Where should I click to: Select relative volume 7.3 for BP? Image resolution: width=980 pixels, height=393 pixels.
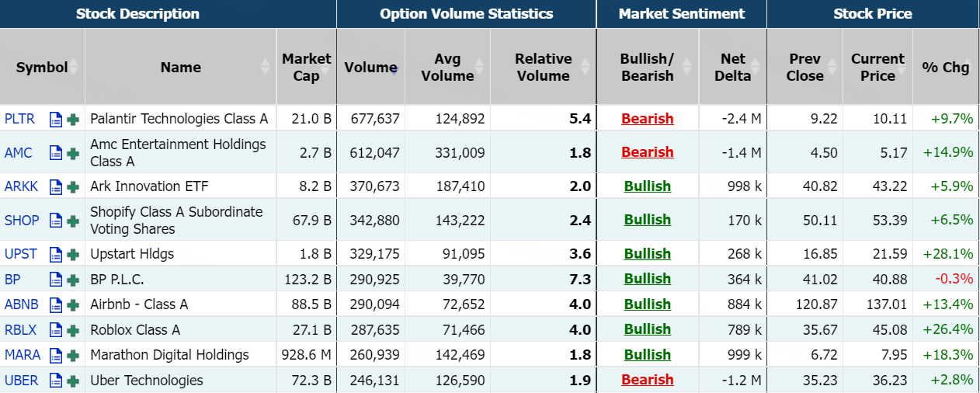click(580, 280)
